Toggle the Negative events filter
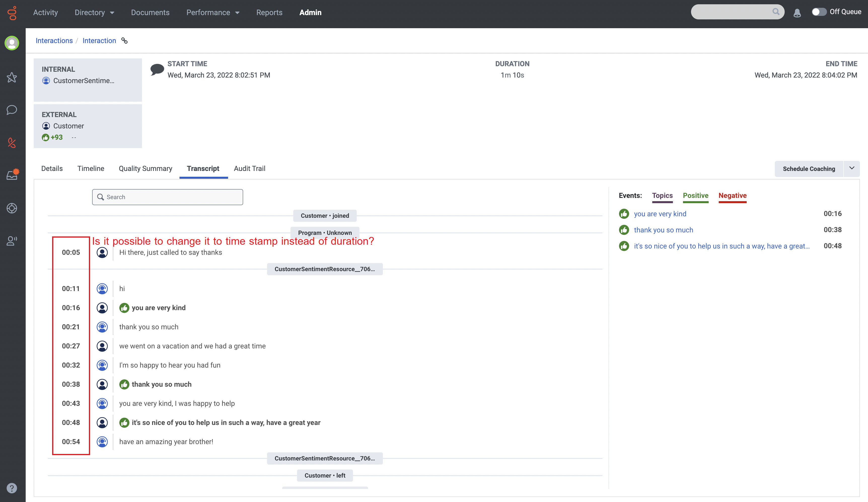This screenshot has height=502, width=868. point(732,196)
